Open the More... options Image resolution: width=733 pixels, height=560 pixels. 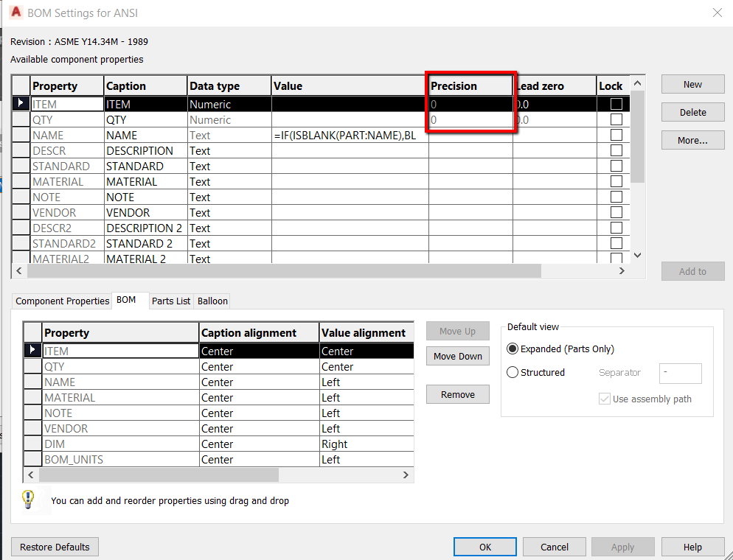click(x=692, y=140)
